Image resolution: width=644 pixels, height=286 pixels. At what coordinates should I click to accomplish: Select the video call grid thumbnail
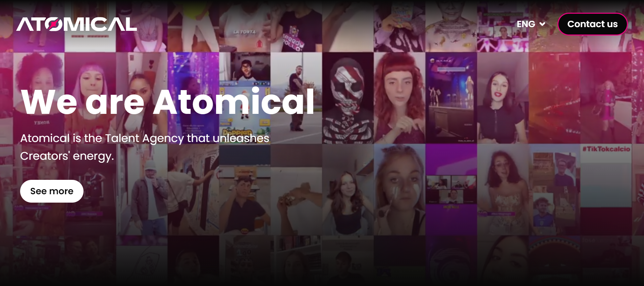[451, 190]
